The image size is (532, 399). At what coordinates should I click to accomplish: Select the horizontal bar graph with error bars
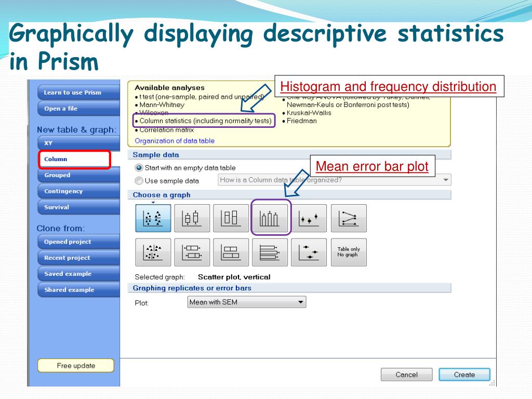(270, 252)
